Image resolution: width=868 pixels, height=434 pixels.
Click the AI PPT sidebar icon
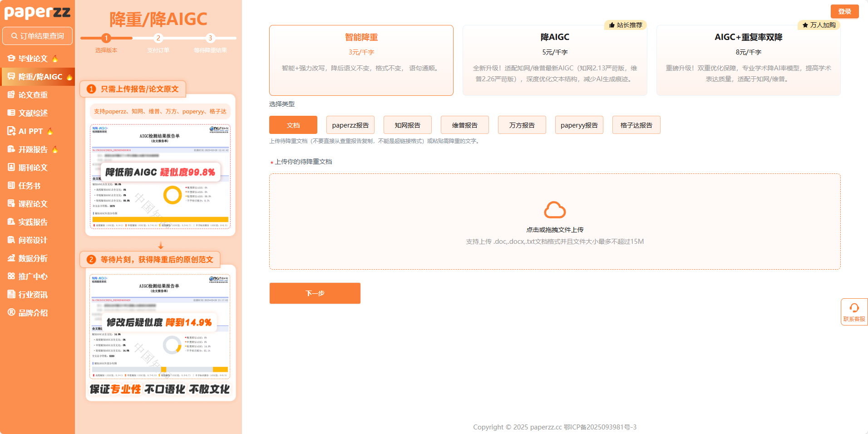click(x=11, y=131)
